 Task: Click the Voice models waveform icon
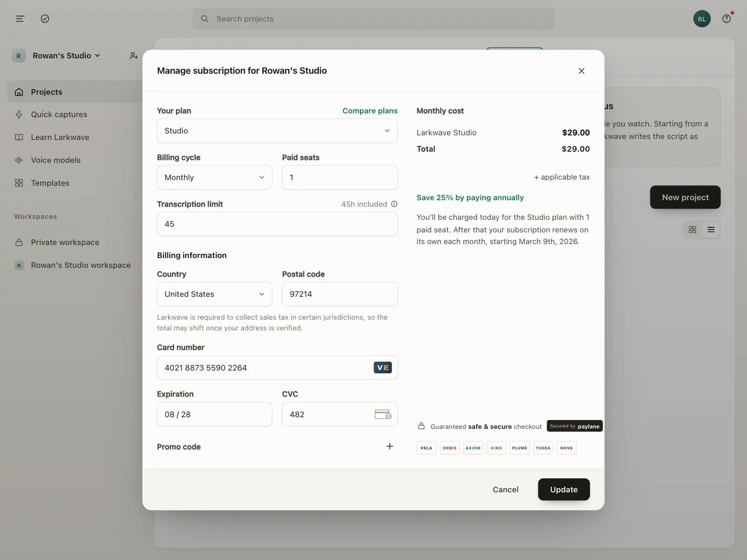click(19, 160)
